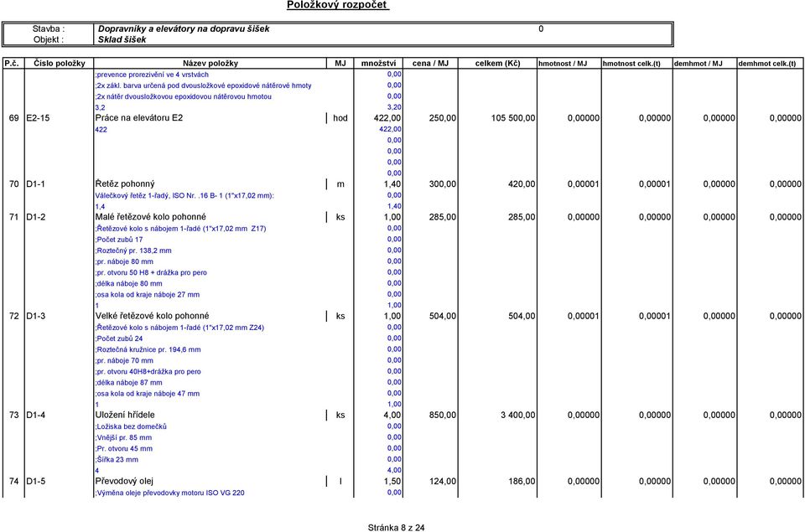Screen dimensions: 805x532
Task: Click item code "D1-4"
Action: pos(35,415)
